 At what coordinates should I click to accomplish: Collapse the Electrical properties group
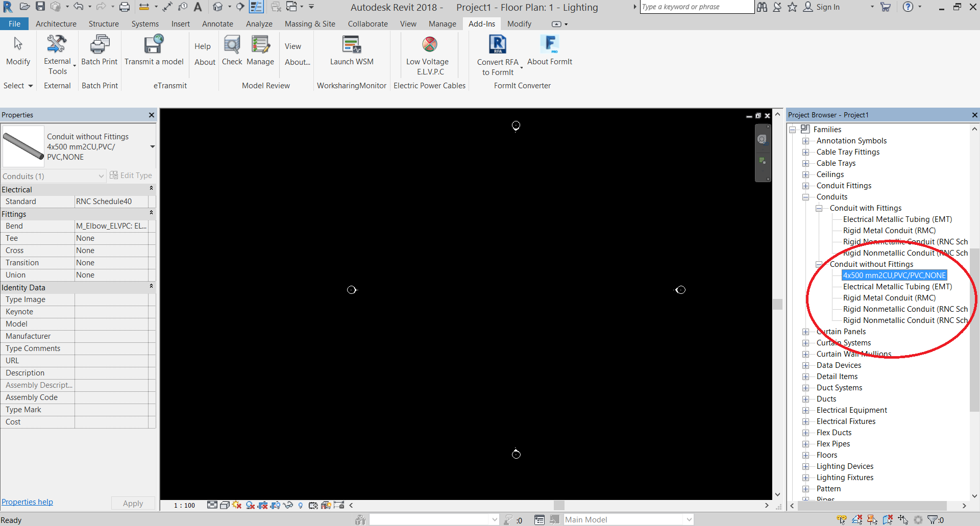(151, 189)
